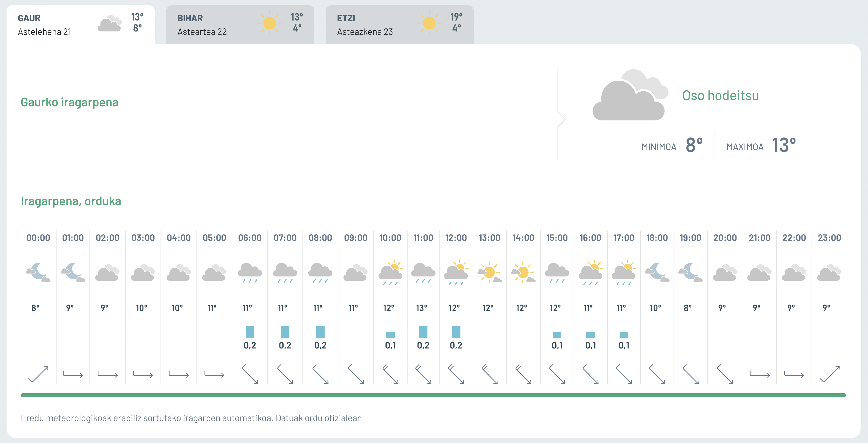The image size is (868, 443).
Task: Click the wind arrow at 13:00
Action: (490, 374)
